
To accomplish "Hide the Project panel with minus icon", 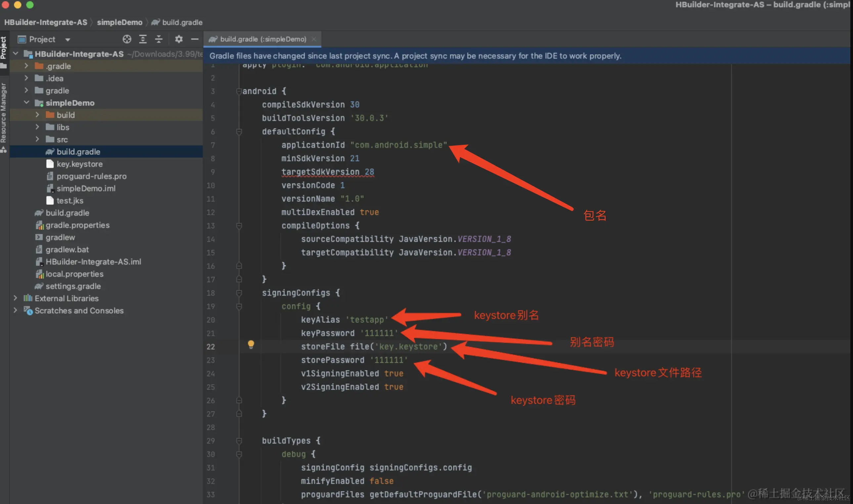I will point(195,39).
